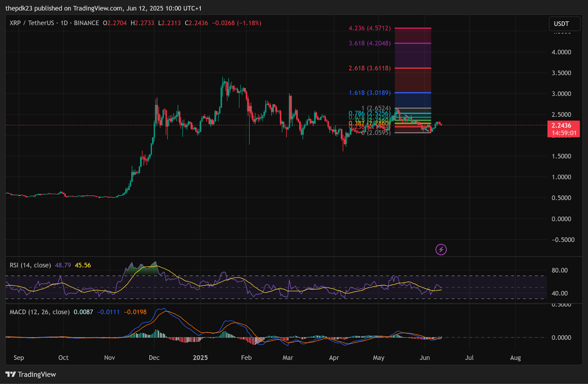Click the Dec label on time axis

pyautogui.click(x=154, y=358)
